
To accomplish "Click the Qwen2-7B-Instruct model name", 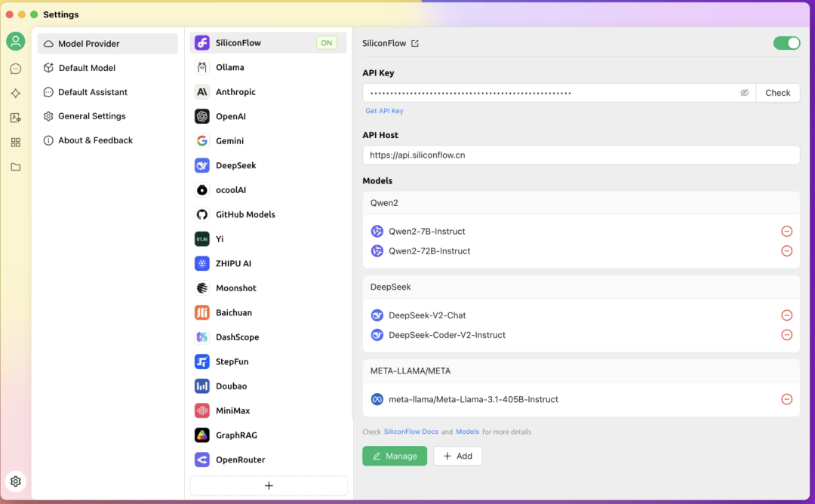I will [426, 231].
